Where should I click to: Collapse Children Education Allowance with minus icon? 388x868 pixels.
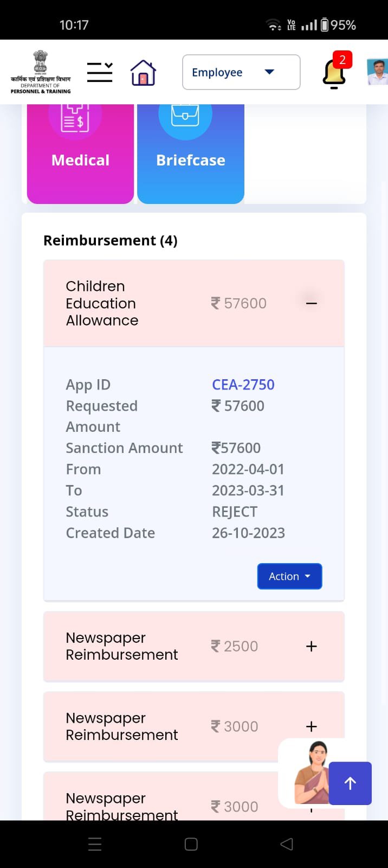(x=311, y=303)
